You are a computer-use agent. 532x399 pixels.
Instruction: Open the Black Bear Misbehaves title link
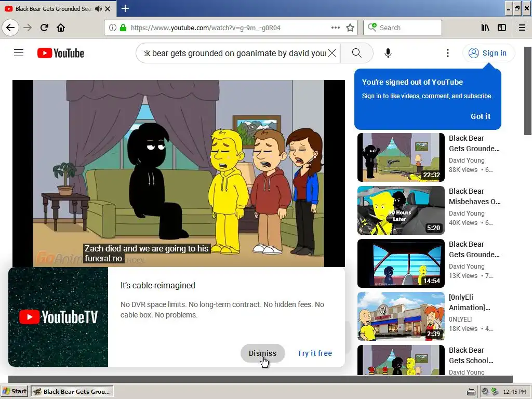pyautogui.click(x=475, y=196)
